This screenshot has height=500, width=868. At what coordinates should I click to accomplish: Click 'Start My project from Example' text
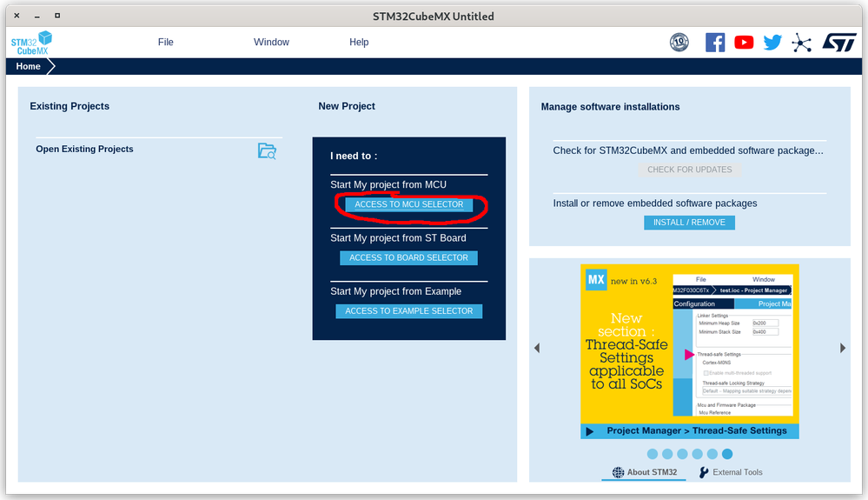pyautogui.click(x=396, y=291)
